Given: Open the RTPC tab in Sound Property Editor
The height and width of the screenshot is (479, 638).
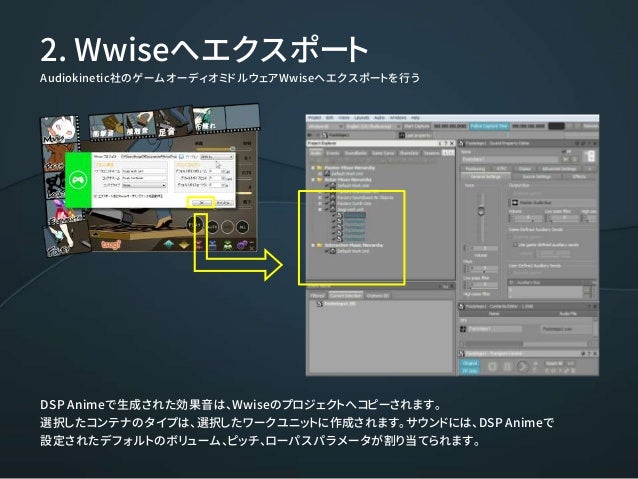Looking at the screenshot, I should (x=502, y=168).
